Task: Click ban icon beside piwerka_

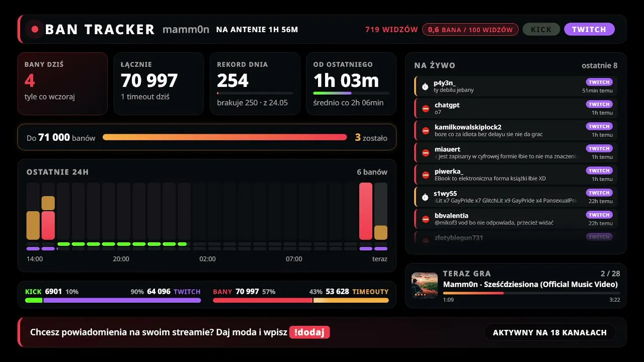Action: click(425, 175)
